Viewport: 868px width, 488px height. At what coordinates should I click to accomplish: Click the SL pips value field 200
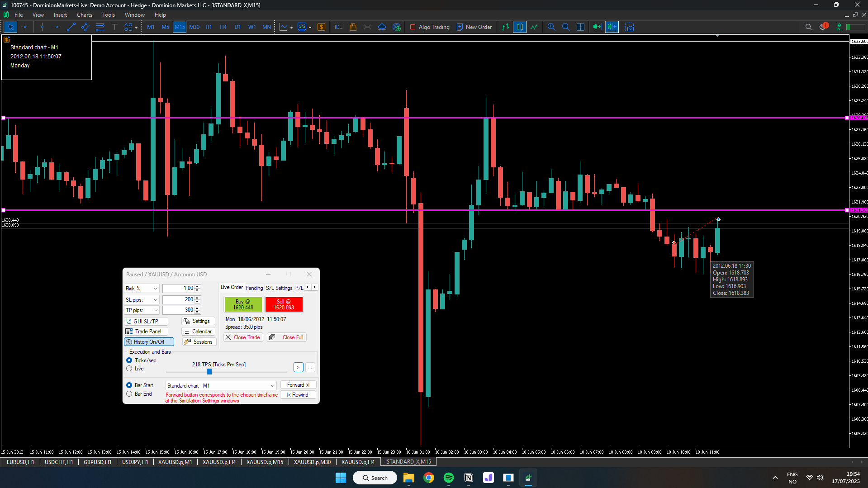point(179,300)
